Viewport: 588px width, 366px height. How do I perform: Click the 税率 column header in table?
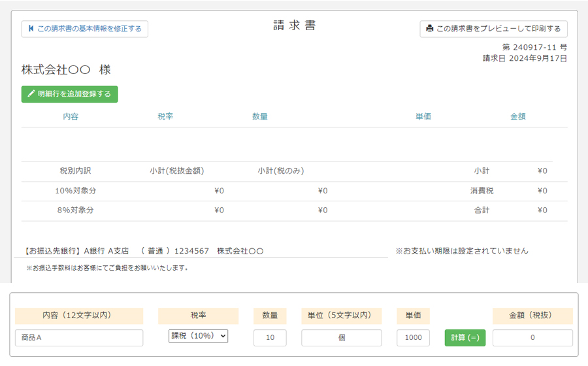coord(165,117)
